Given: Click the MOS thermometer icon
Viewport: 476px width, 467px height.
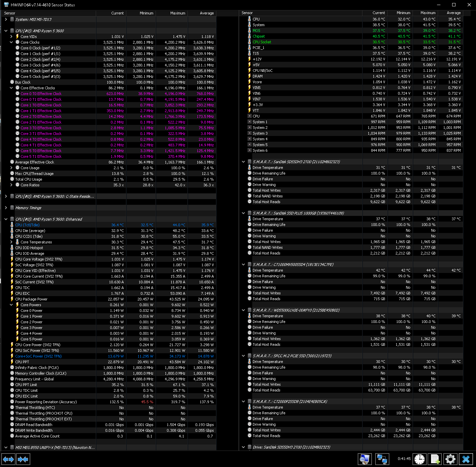Looking at the screenshot, I should point(249,31).
